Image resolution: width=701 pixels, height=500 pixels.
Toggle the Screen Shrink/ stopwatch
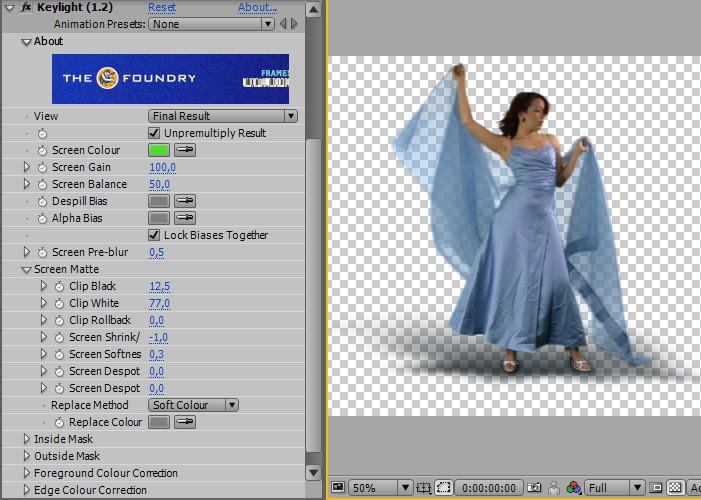click(59, 337)
